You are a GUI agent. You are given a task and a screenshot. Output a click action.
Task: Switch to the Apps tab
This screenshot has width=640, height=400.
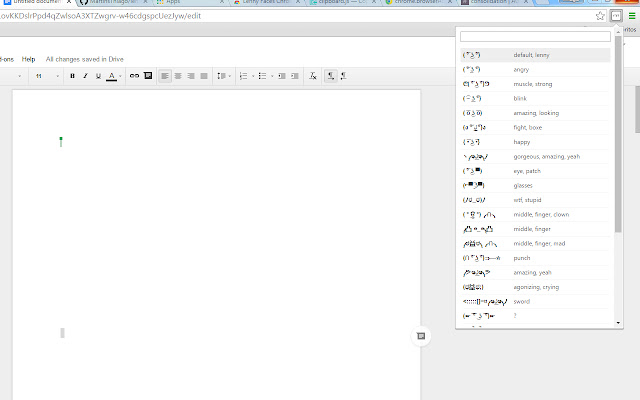[x=190, y=2]
